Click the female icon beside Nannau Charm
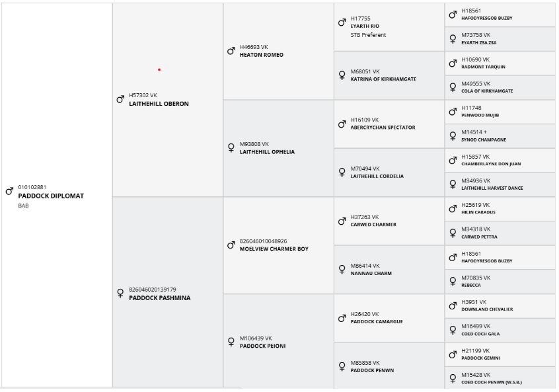This screenshot has width=559, height=392. point(342,270)
